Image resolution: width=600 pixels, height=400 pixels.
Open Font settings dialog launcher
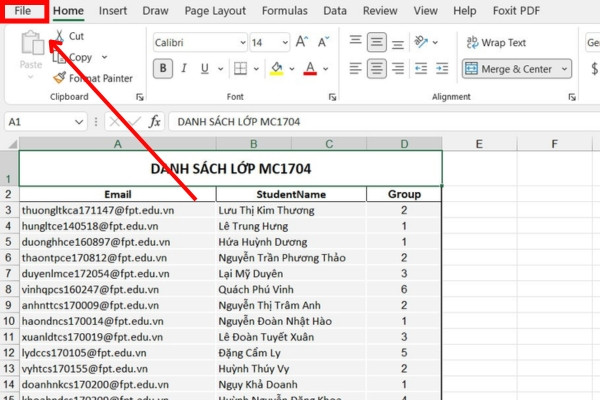tap(332, 97)
